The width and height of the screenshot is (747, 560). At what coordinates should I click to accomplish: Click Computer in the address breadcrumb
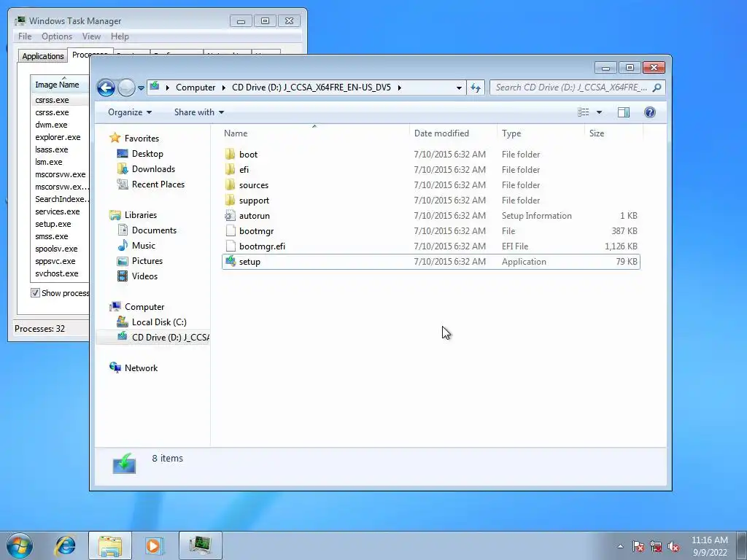click(x=196, y=87)
